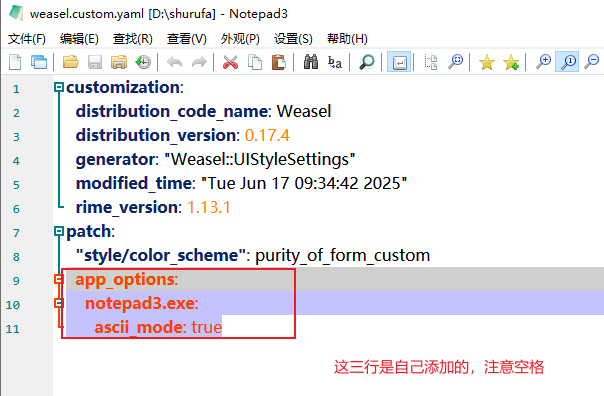This screenshot has height=396, width=604.
Task: Click the green magnifier icon
Action: [x=366, y=62]
